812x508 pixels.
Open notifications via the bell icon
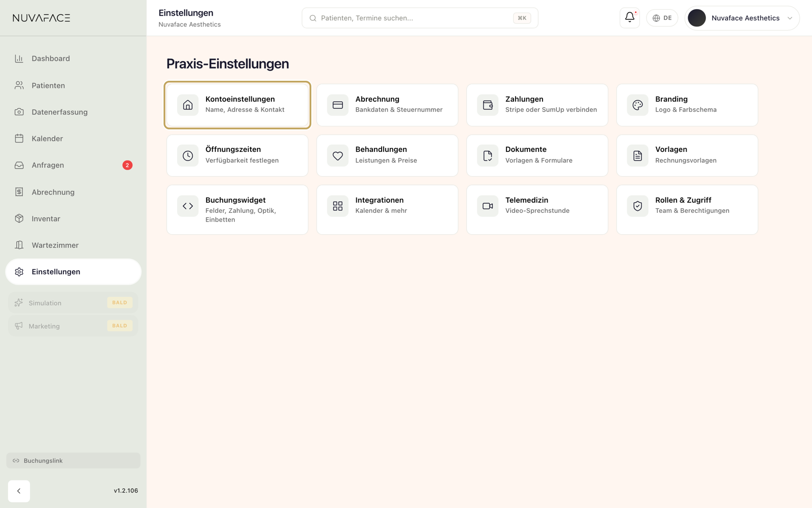pyautogui.click(x=629, y=18)
